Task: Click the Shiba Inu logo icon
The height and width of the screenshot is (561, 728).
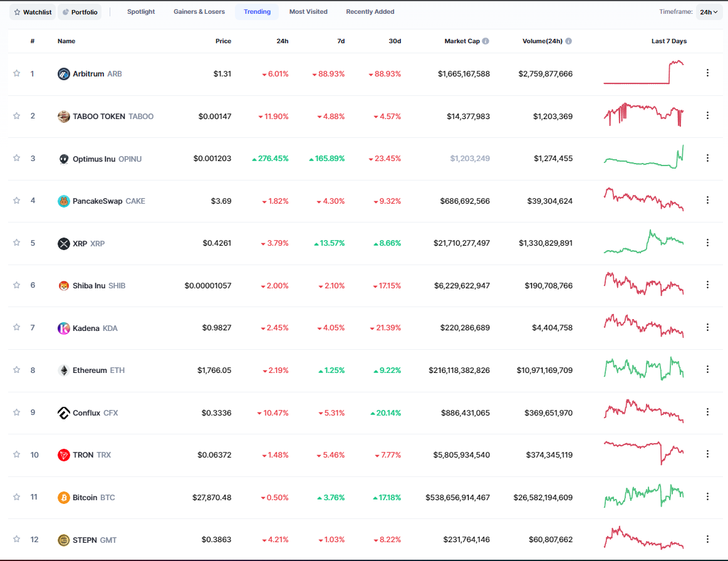Action: tap(63, 286)
